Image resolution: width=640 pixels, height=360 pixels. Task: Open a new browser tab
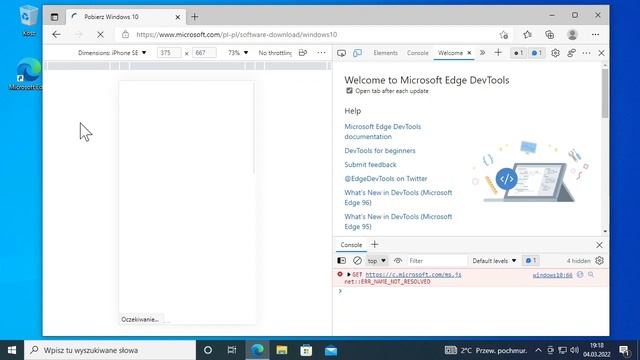pyautogui.click(x=195, y=17)
